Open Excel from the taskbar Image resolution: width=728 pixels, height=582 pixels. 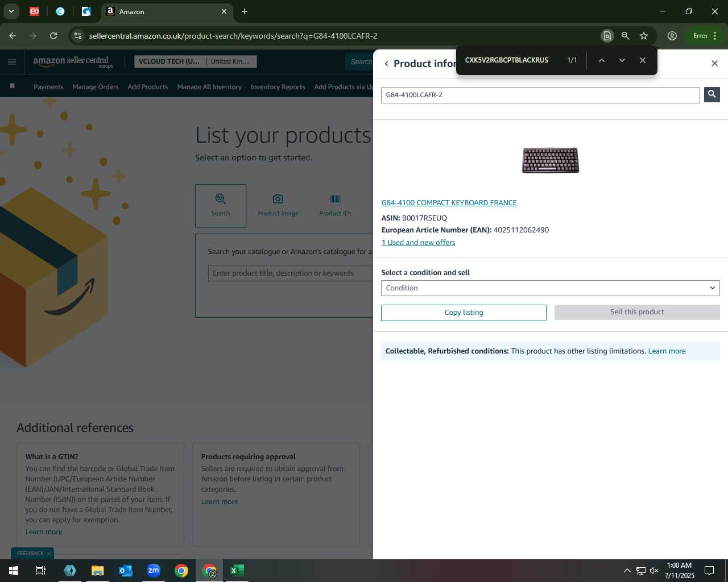pyautogui.click(x=237, y=571)
